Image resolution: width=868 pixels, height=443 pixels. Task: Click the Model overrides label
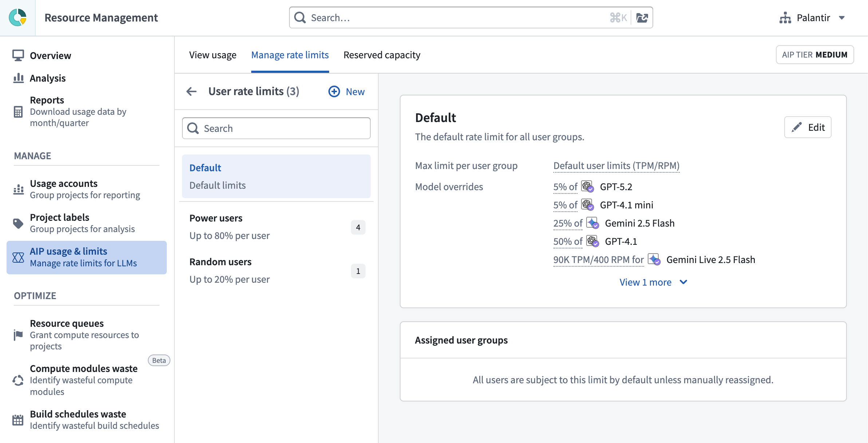click(449, 187)
